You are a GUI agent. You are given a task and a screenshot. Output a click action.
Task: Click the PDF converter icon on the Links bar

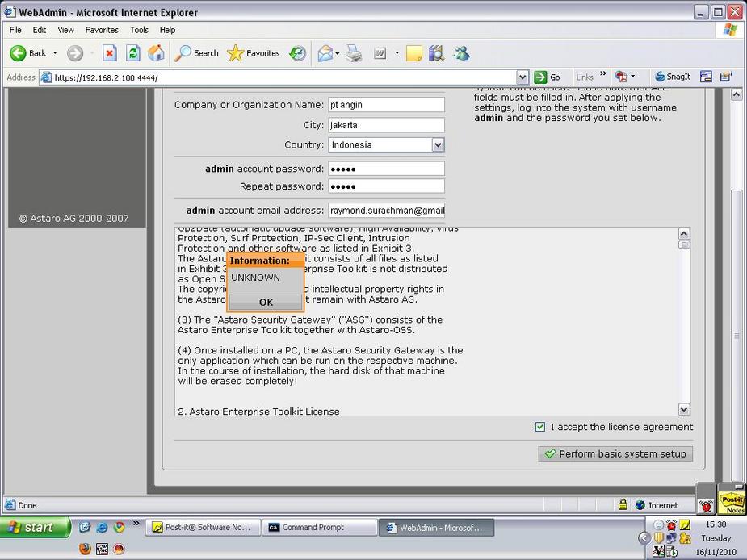(620, 77)
